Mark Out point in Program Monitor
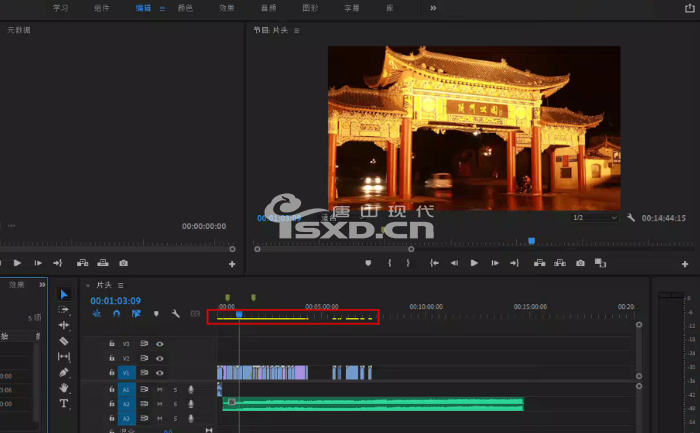The width and height of the screenshot is (700, 433). (408, 263)
